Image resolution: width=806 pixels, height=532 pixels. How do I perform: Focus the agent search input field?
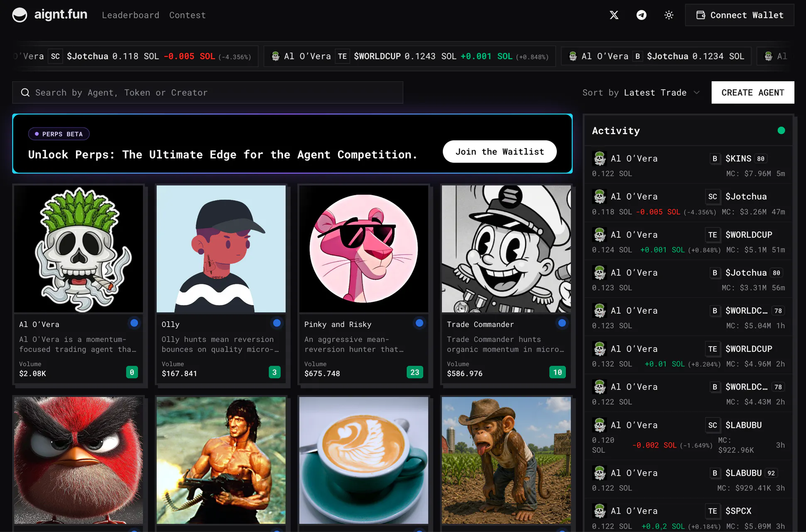click(x=208, y=93)
